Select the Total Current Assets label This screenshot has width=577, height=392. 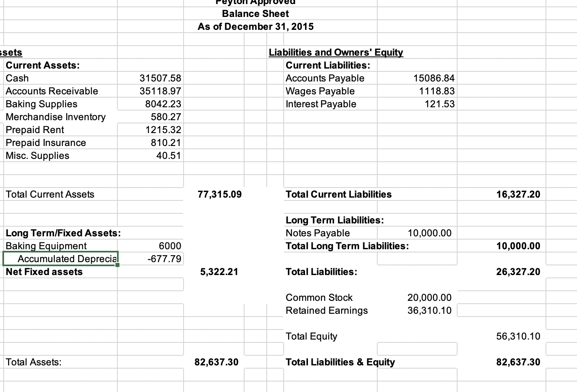[x=50, y=194]
